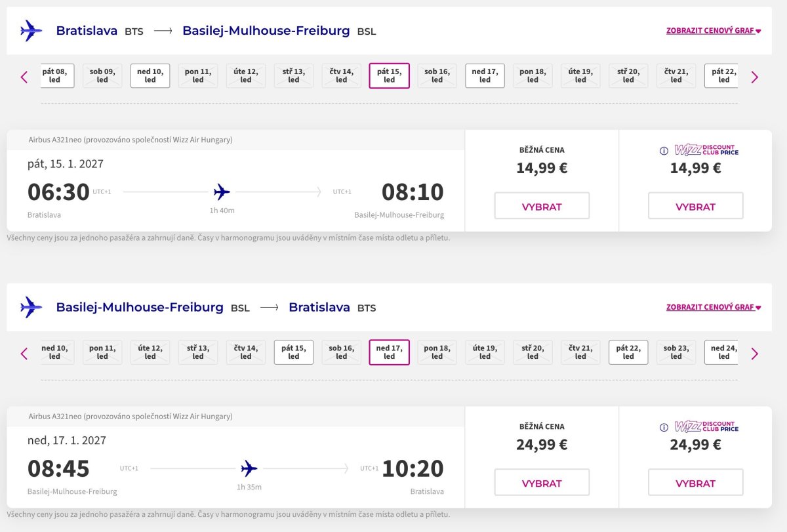Go to previous dates in outbound date carousel
787x532 pixels.
[24, 77]
